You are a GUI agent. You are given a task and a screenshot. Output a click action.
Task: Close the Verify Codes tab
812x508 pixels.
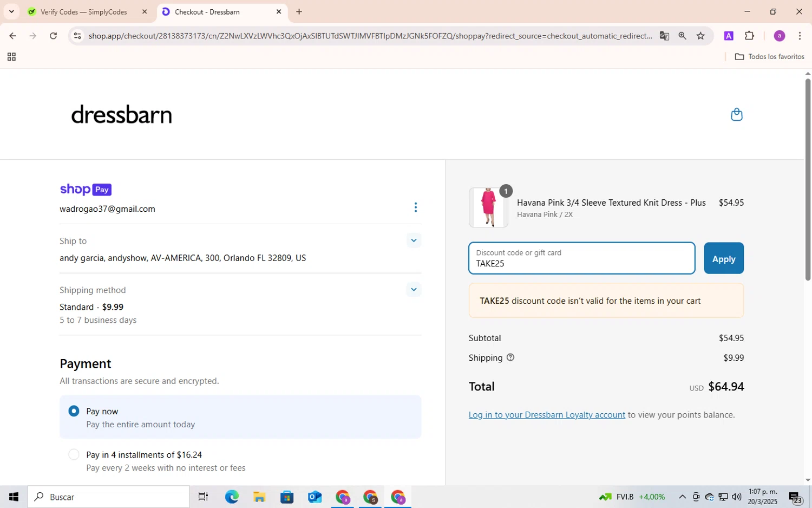coord(145,11)
